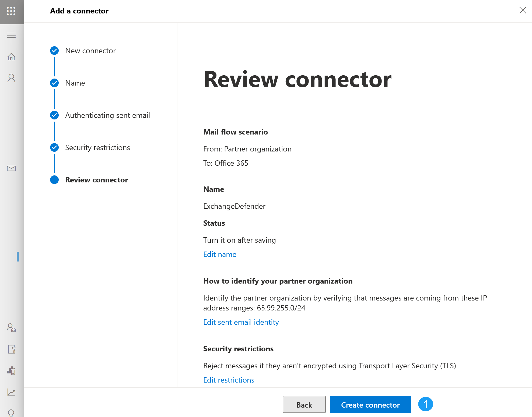This screenshot has height=417, width=532.
Task: Select the New connector step
Action: pyautogui.click(x=90, y=51)
